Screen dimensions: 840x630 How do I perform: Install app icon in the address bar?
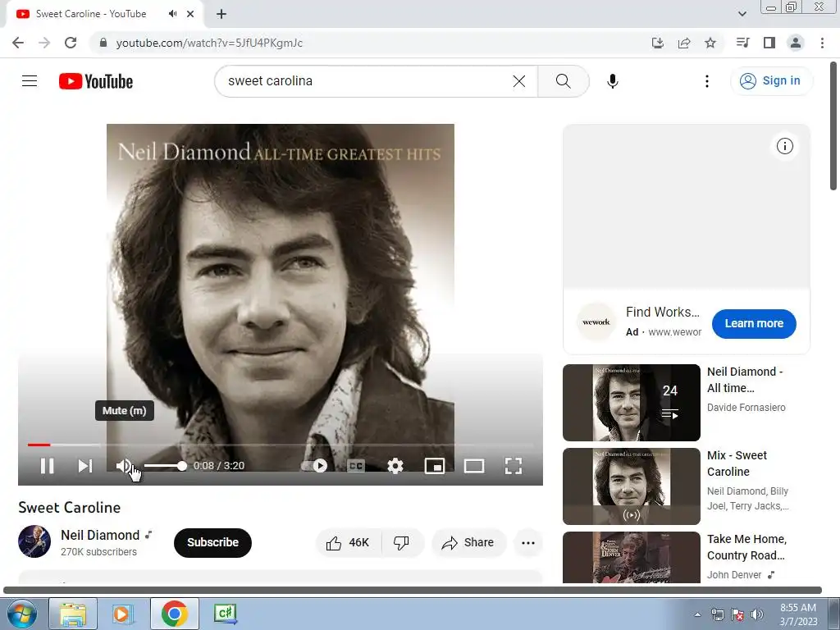pos(658,43)
